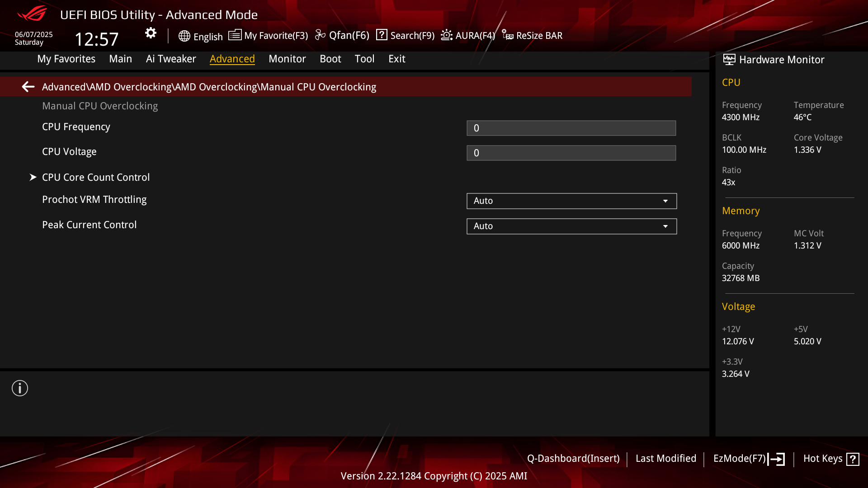Open the My Favorites tab
Viewport: 868px width, 488px height.
pyautogui.click(x=66, y=59)
